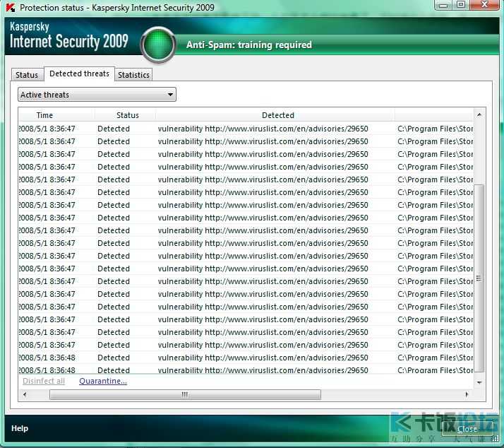Click the horizontal scrollbar left arrow
Image resolution: width=504 pixels, height=448 pixels.
(x=25, y=394)
